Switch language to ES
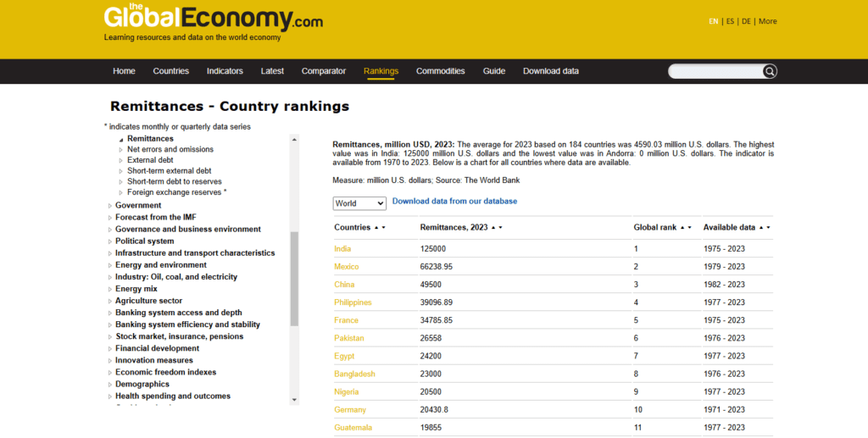868x438 pixels. 728,21
